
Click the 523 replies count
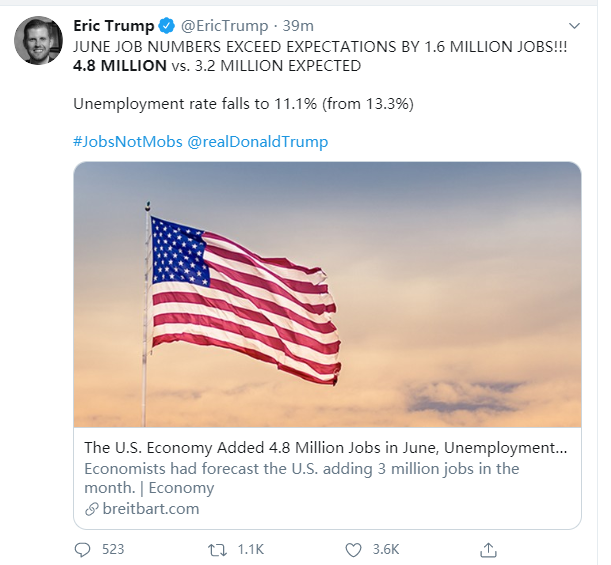coord(113,549)
